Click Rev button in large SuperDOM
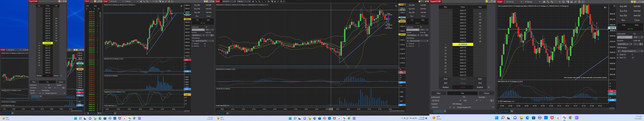This screenshot has width=644, height=121. pos(439,93)
